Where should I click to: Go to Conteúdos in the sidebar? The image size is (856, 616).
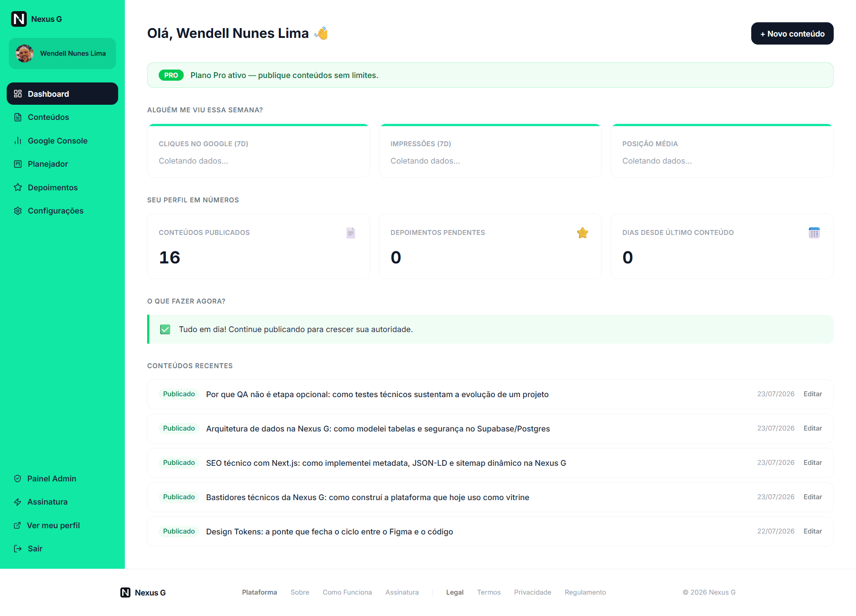pos(62,117)
